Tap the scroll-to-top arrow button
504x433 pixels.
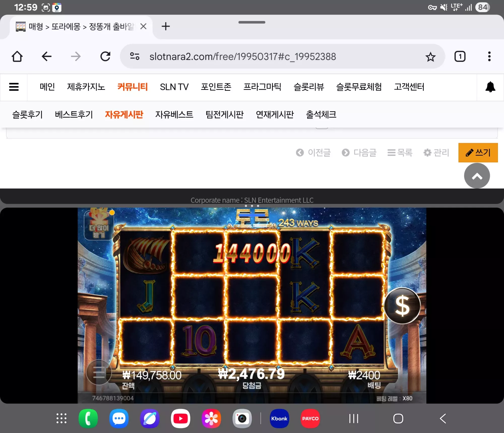pyautogui.click(x=477, y=176)
